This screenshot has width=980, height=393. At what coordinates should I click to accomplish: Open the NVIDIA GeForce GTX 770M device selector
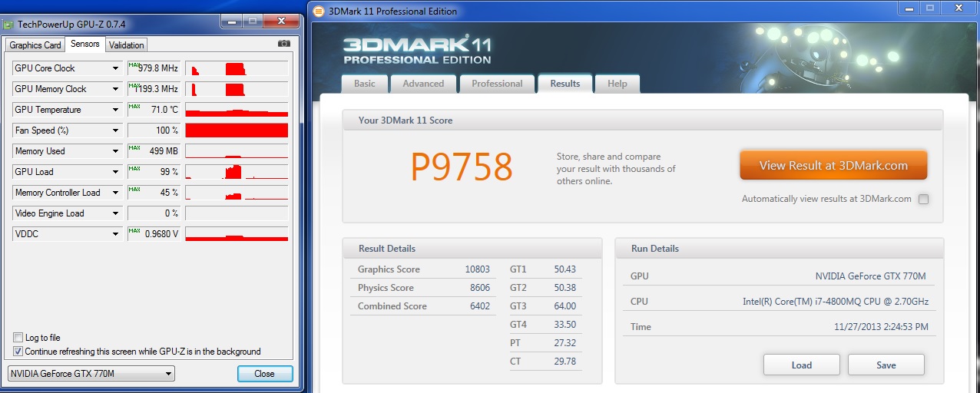point(91,374)
